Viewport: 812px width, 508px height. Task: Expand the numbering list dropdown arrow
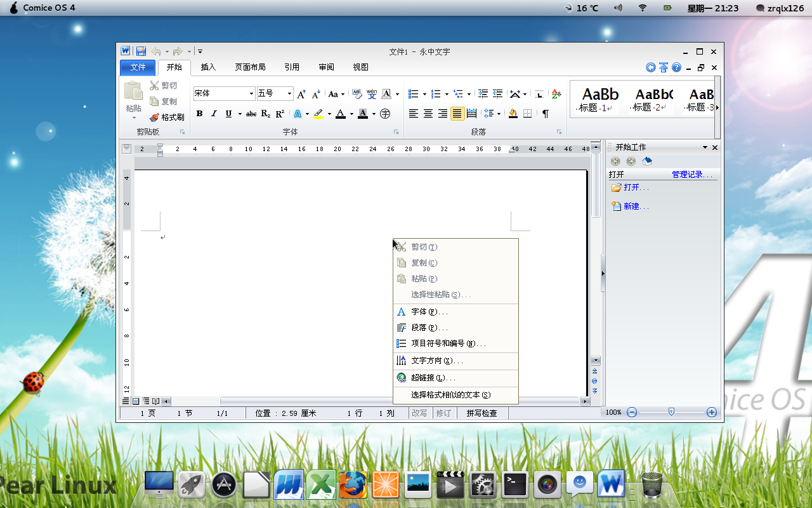tap(447, 94)
